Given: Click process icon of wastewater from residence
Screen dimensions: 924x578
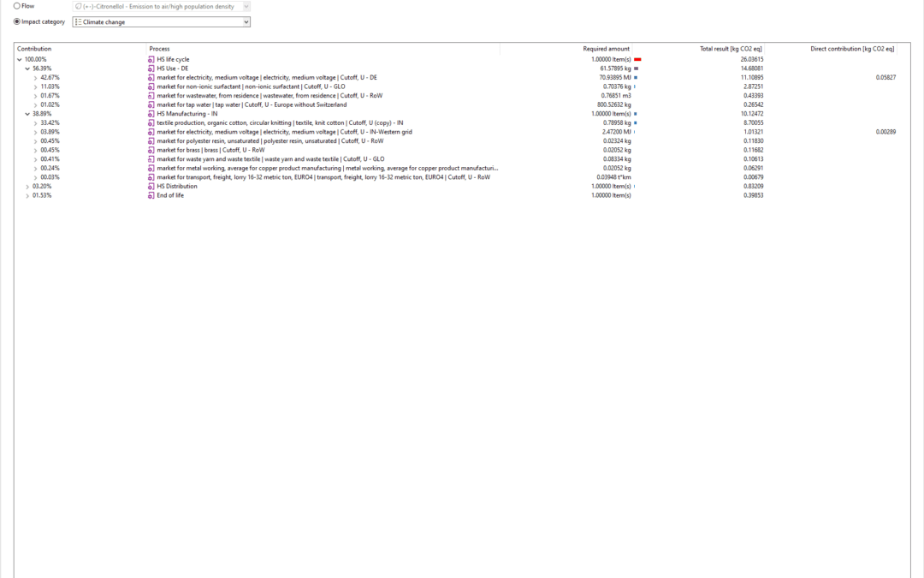Looking at the screenshot, I should (151, 96).
